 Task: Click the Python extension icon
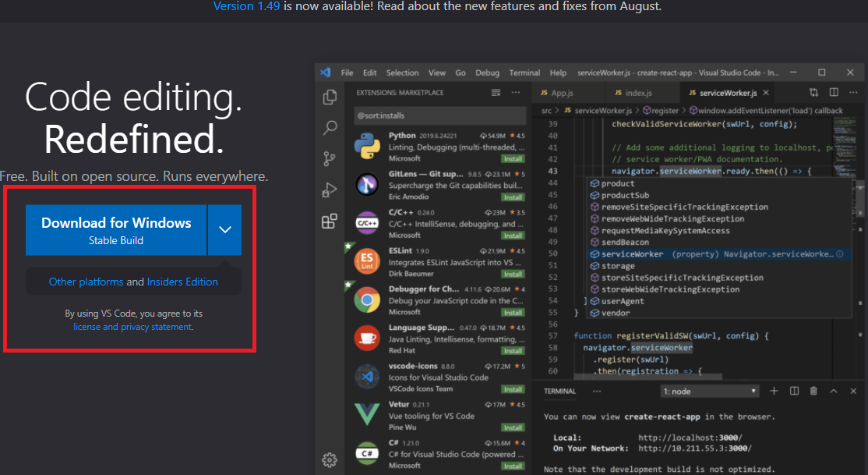pyautogui.click(x=367, y=147)
